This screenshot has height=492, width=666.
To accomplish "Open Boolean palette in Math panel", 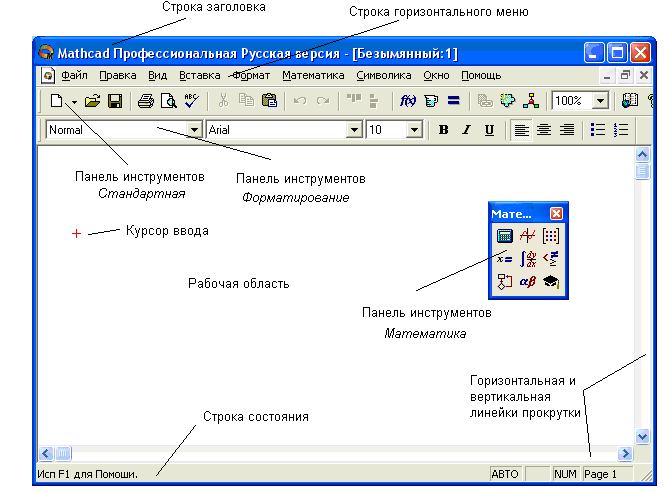I will (x=551, y=258).
